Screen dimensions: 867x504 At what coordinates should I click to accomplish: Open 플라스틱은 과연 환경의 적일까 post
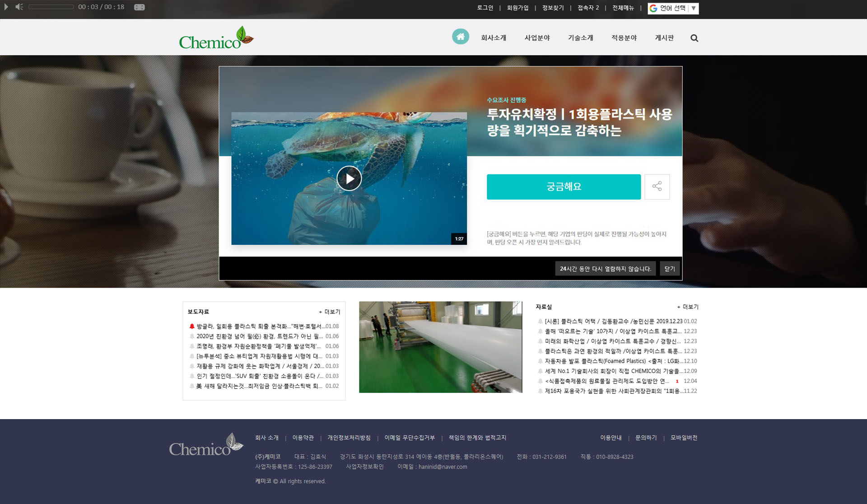click(x=613, y=351)
